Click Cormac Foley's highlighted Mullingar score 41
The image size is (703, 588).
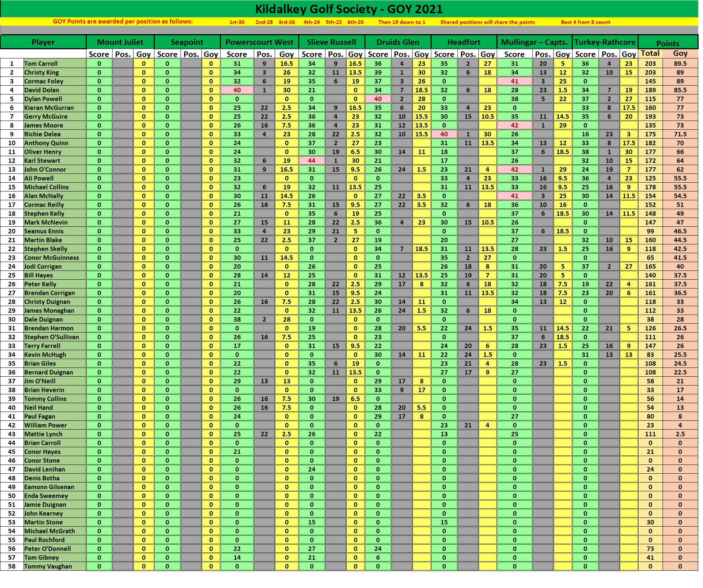[x=514, y=81]
